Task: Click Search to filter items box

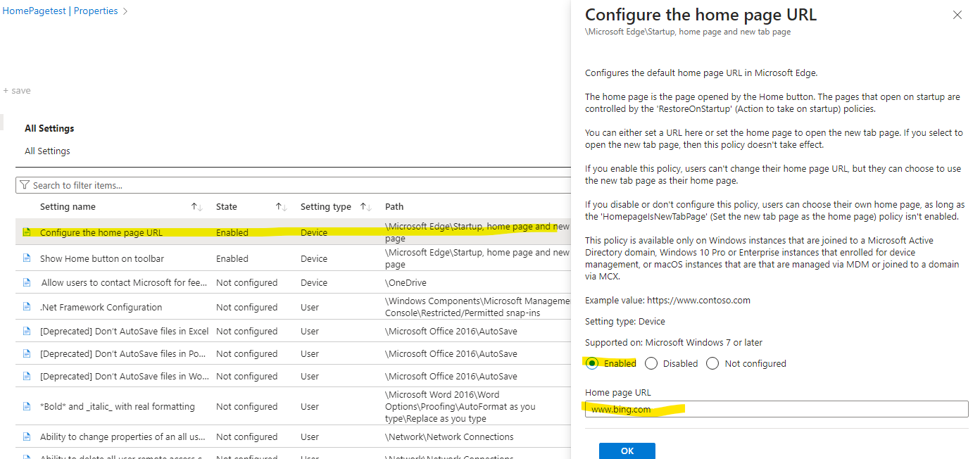Action: (x=293, y=185)
